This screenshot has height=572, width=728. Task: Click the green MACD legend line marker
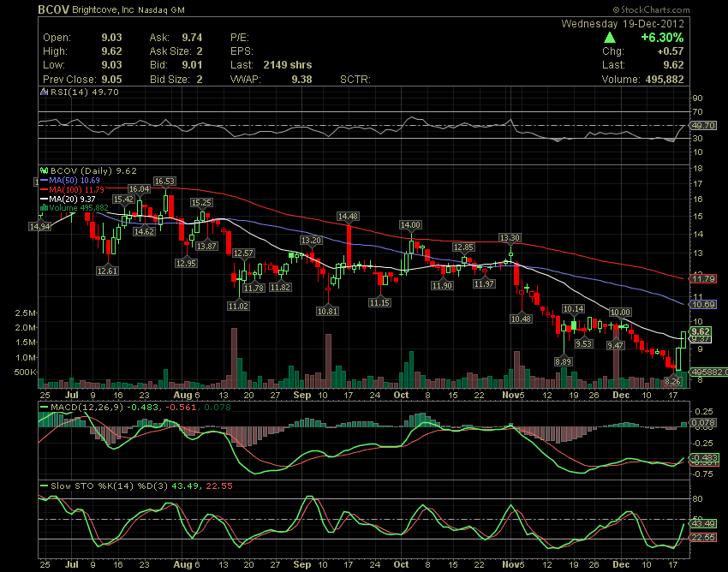pyautogui.click(x=44, y=408)
